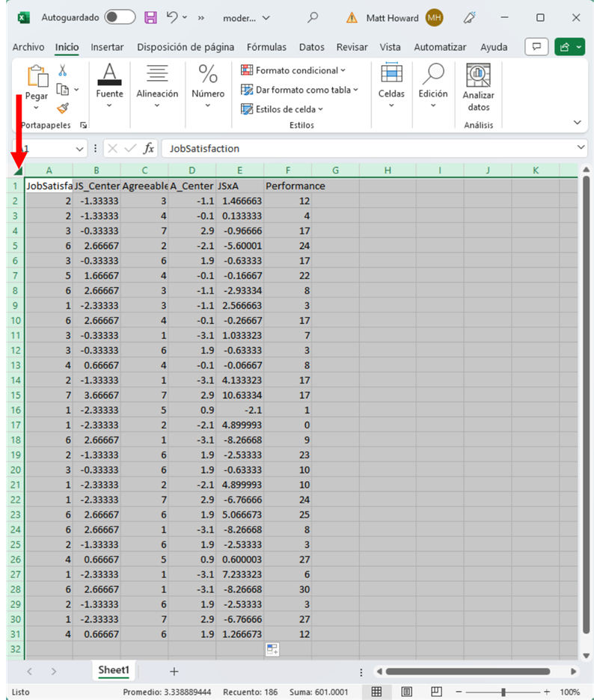This screenshot has width=594, height=700.
Task: Click the zoom slider handle
Action: (x=503, y=692)
